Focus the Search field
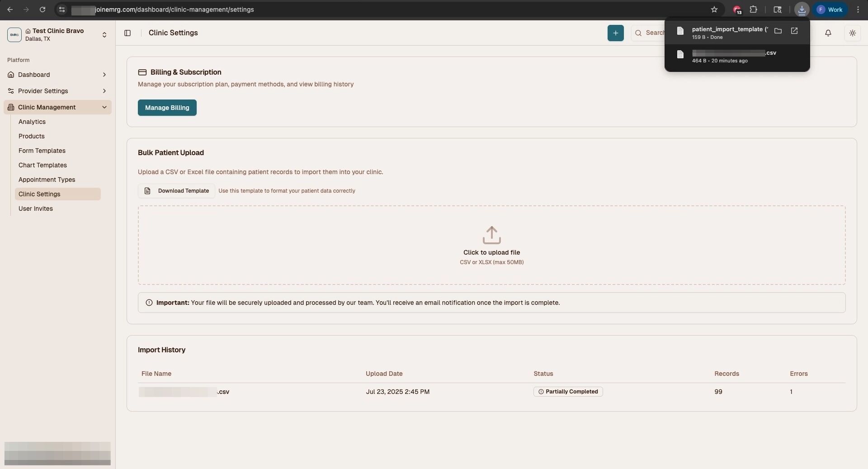The width and height of the screenshot is (868, 469). (x=648, y=33)
